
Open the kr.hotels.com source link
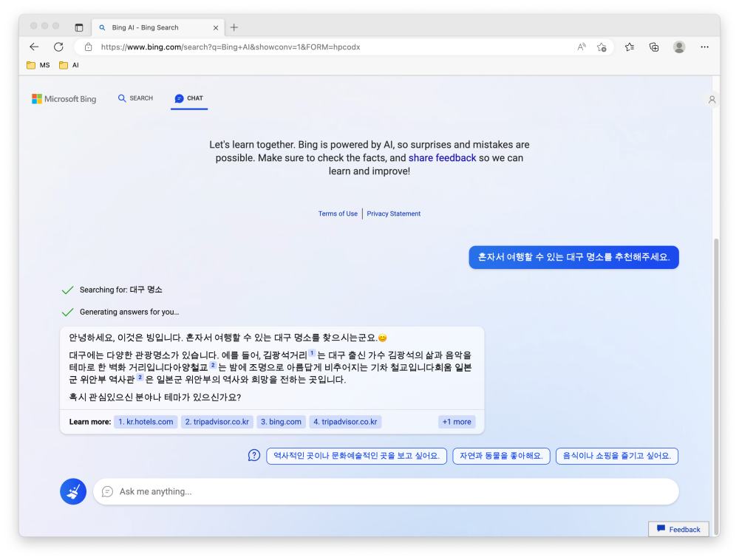point(146,422)
